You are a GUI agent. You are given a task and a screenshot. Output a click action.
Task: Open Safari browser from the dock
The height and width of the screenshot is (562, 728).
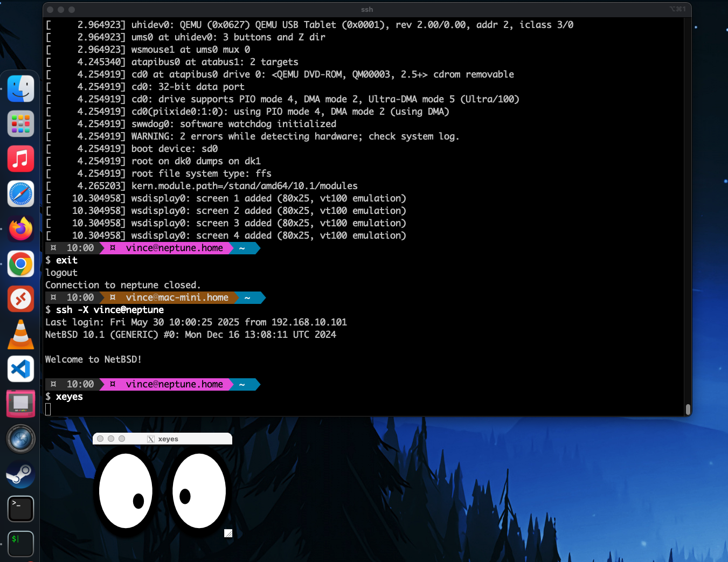20,194
